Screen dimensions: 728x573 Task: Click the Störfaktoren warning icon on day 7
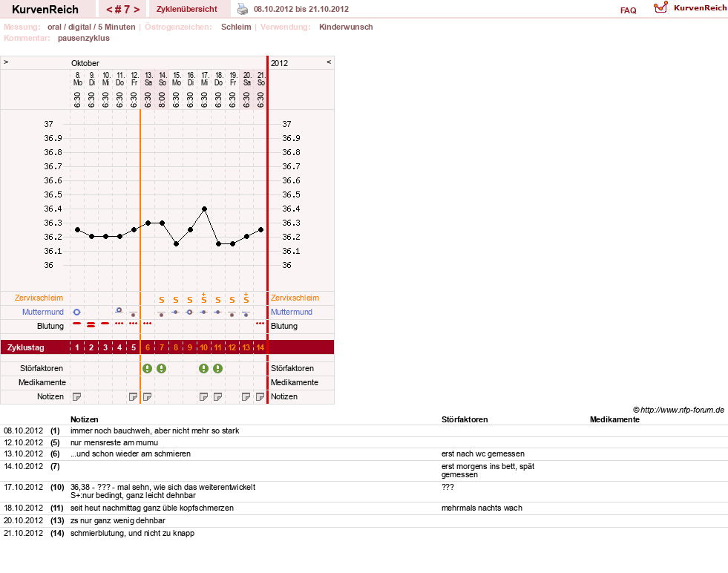161,369
